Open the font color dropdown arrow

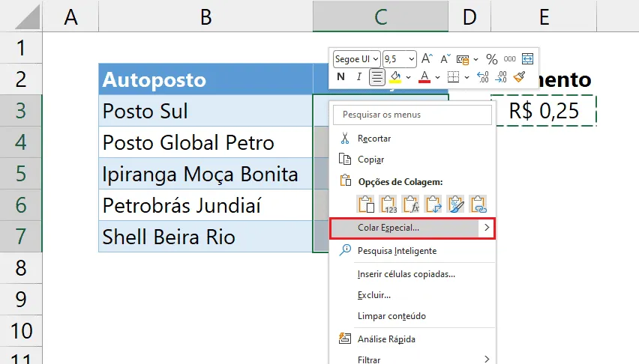click(438, 77)
